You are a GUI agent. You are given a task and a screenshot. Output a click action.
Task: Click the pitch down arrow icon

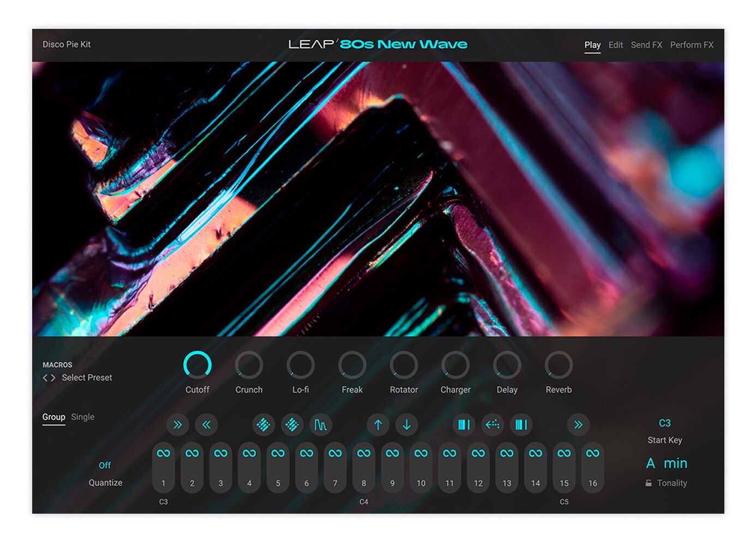tap(406, 425)
